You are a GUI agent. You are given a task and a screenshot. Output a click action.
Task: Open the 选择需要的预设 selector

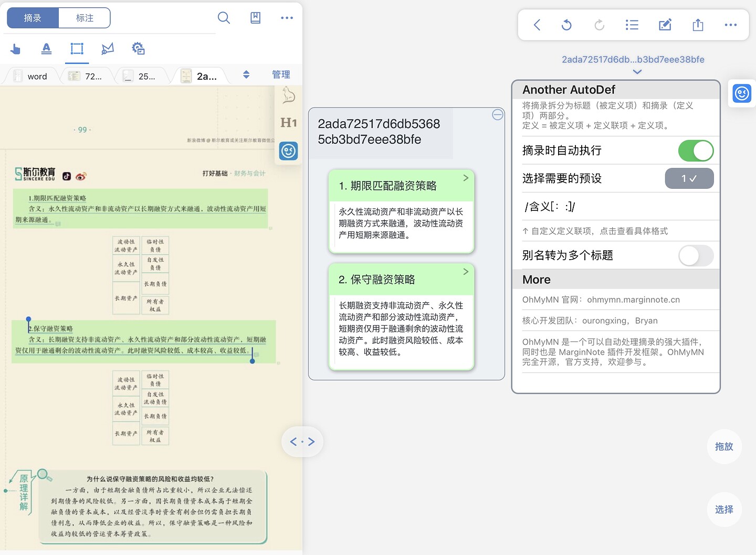click(689, 178)
